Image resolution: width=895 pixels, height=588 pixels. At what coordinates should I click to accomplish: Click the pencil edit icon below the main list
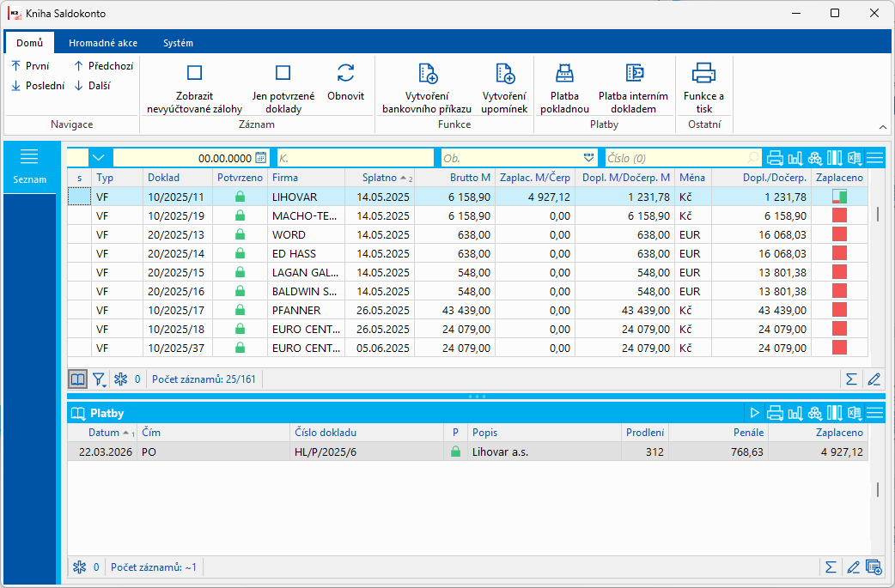pyautogui.click(x=874, y=379)
